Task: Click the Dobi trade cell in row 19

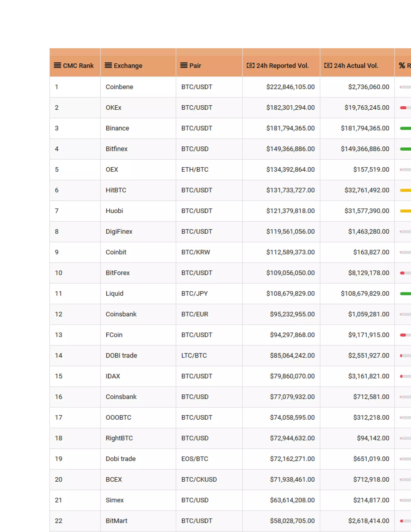Action: pyautogui.click(x=138, y=459)
